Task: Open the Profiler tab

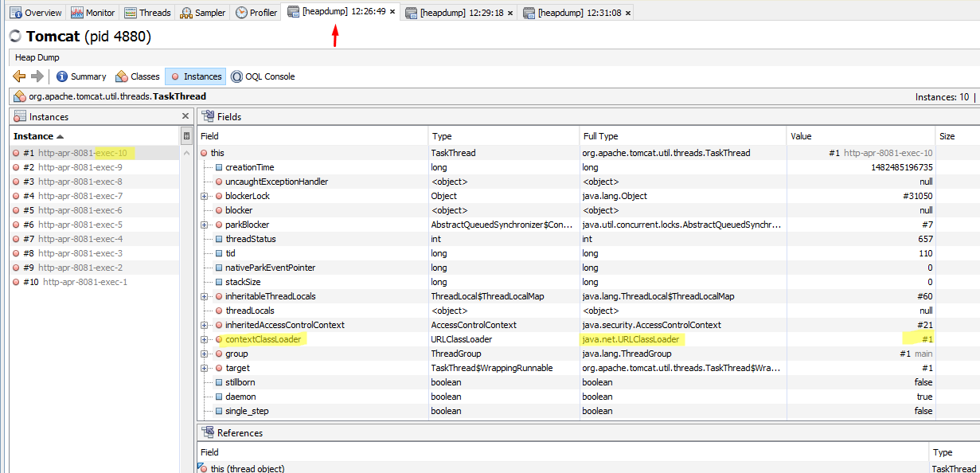Action: pos(256,13)
